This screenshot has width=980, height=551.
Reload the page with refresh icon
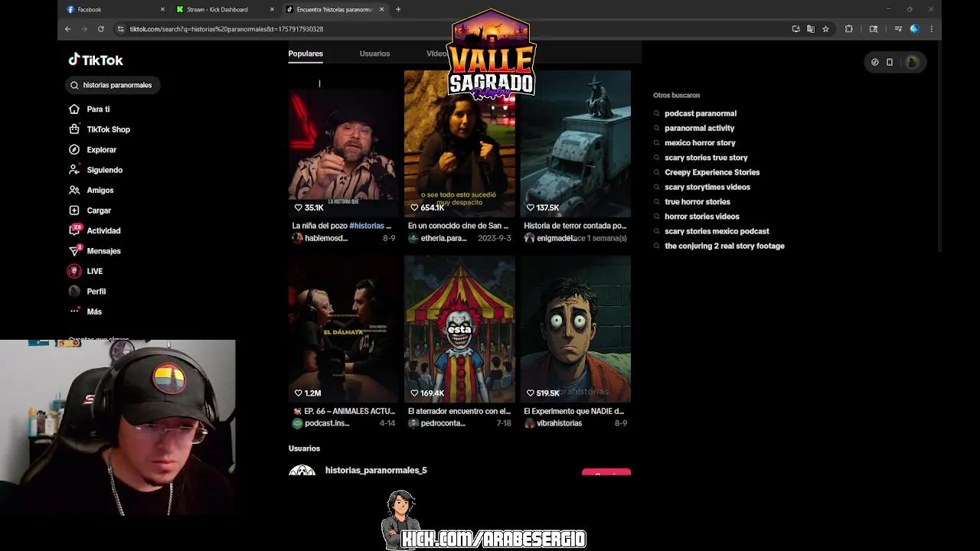pyautogui.click(x=100, y=29)
